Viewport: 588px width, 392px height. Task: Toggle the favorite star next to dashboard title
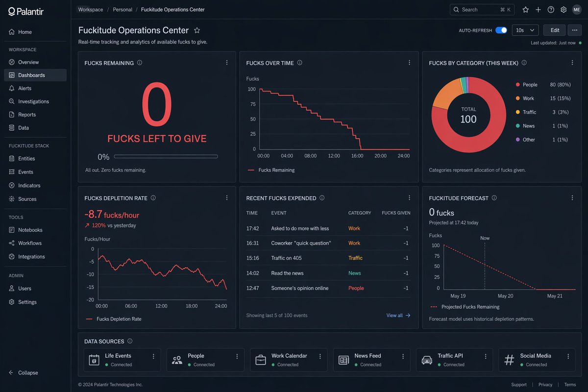pyautogui.click(x=197, y=30)
